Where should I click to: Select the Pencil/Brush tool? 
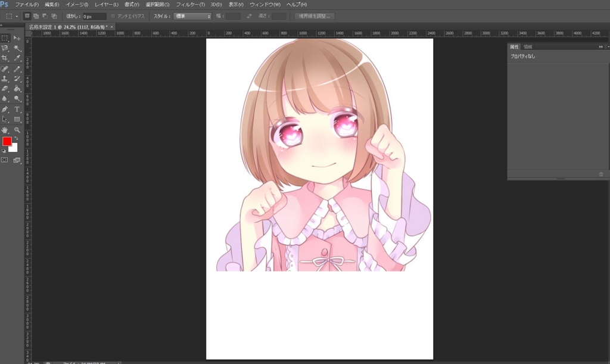click(x=17, y=69)
